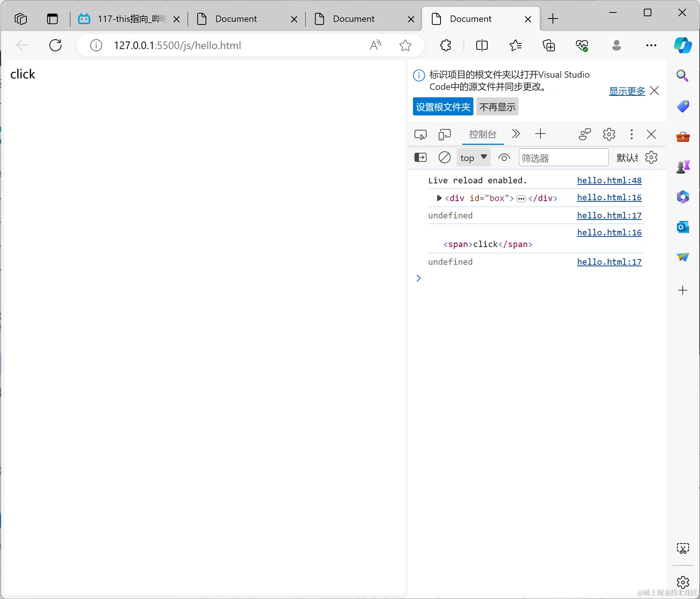Open first hello.html:16 source link beside div
The width and height of the screenshot is (700, 599).
[x=609, y=197]
